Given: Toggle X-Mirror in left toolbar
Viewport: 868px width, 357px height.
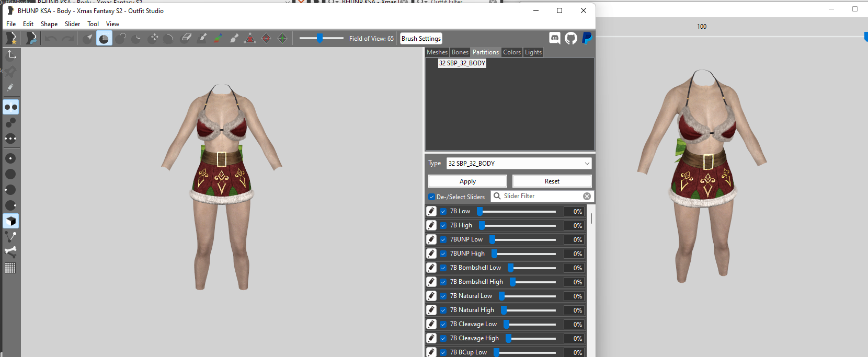Looking at the screenshot, I should 11,107.
